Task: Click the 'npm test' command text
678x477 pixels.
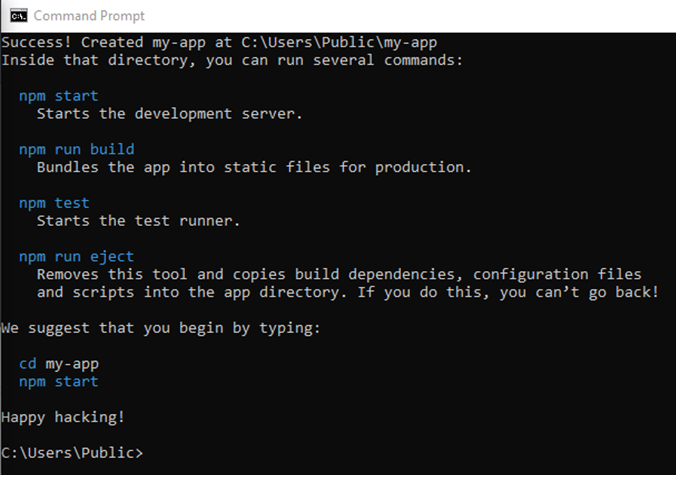Action: tap(54, 203)
